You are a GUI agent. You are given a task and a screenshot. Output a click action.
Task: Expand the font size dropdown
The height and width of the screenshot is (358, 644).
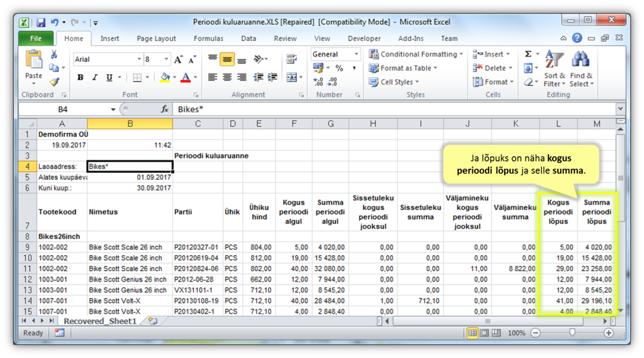point(167,59)
